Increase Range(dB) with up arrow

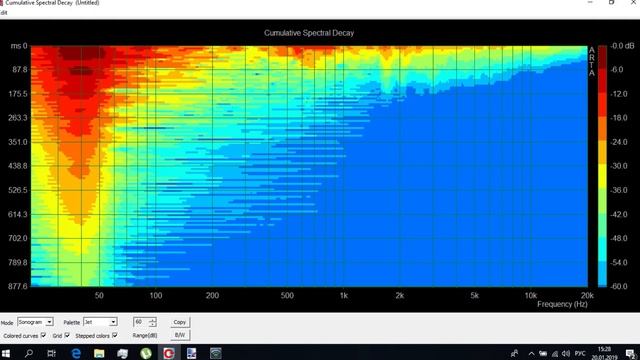[153, 320]
